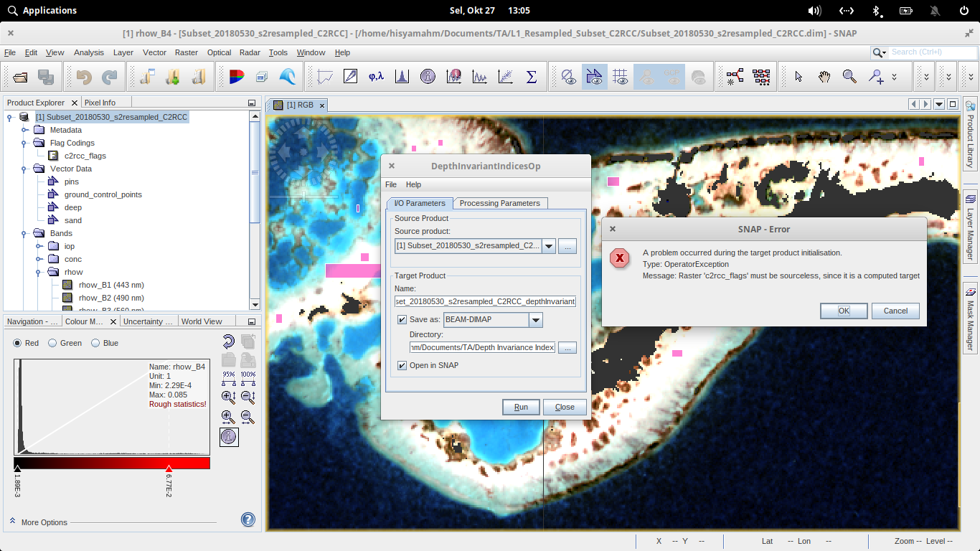Click the 100% auto-adjust stretch icon
The image size is (980, 551).
248,378
